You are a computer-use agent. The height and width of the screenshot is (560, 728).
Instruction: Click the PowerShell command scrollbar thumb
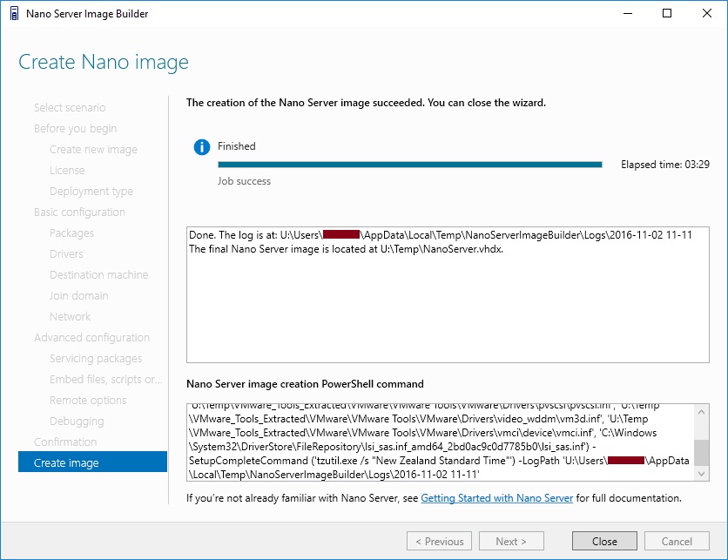pos(702,452)
